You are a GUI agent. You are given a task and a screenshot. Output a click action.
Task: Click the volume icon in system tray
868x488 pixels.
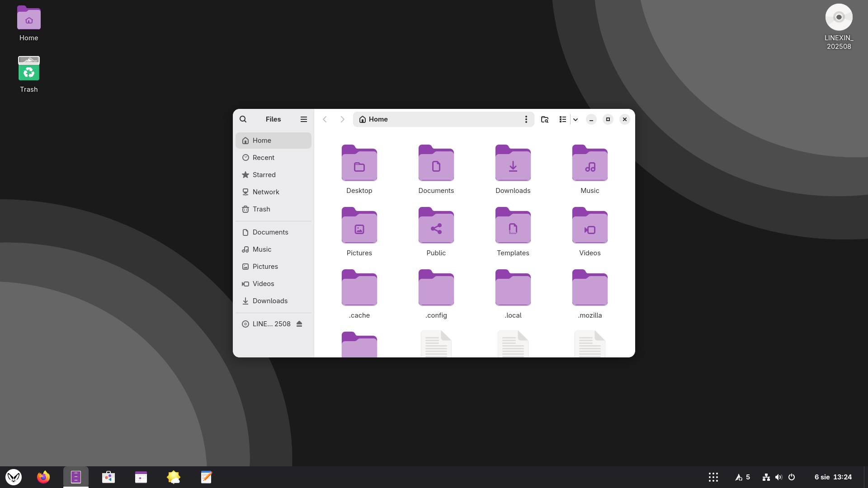(x=778, y=477)
